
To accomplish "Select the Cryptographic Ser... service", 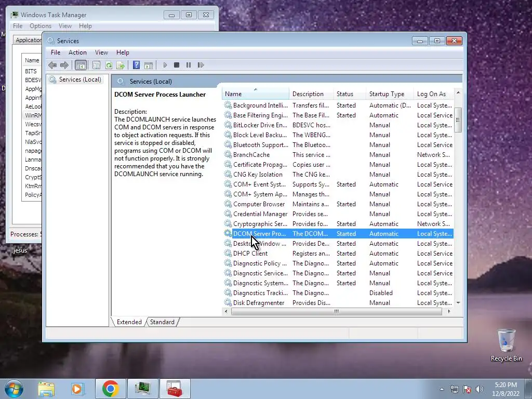I will 338,223.
